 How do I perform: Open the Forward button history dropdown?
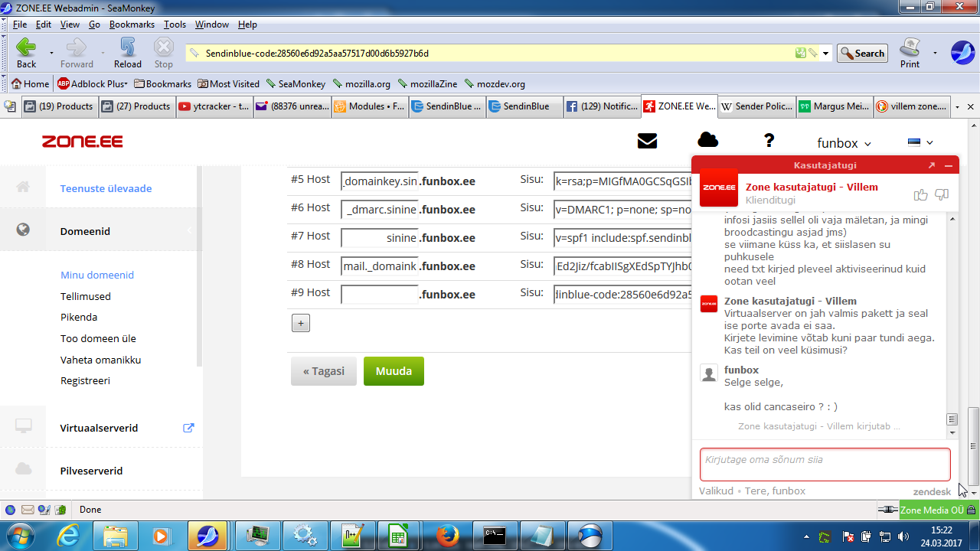coord(103,53)
